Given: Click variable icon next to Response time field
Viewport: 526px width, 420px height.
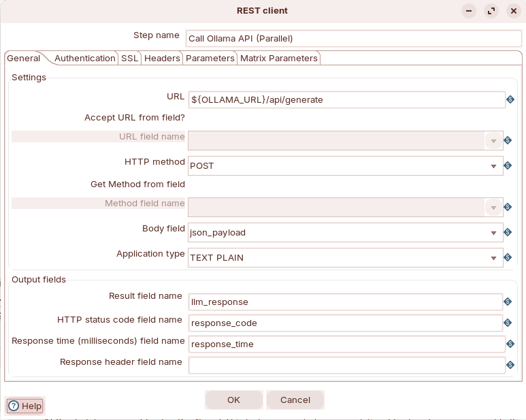Looking at the screenshot, I should tap(510, 344).
